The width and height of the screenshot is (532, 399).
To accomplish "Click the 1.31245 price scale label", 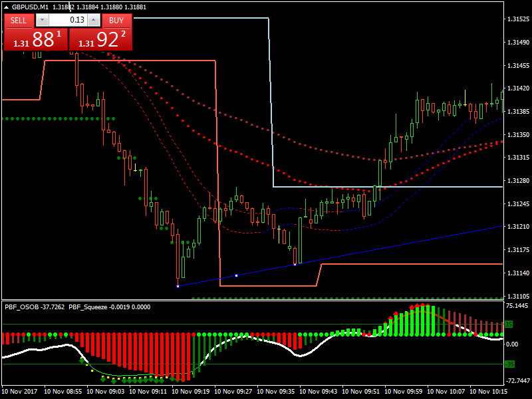I will click(x=518, y=204).
